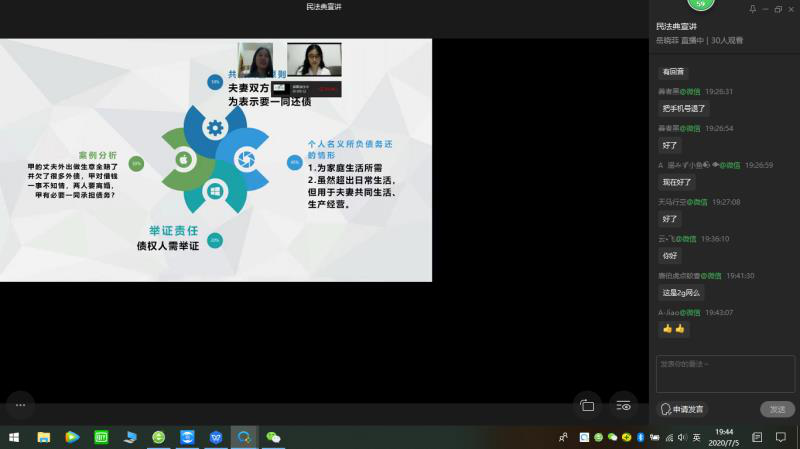The width and height of the screenshot is (800, 449).
Task: Click the 申请发言 request-to-speak button
Action: pyautogui.click(x=683, y=409)
